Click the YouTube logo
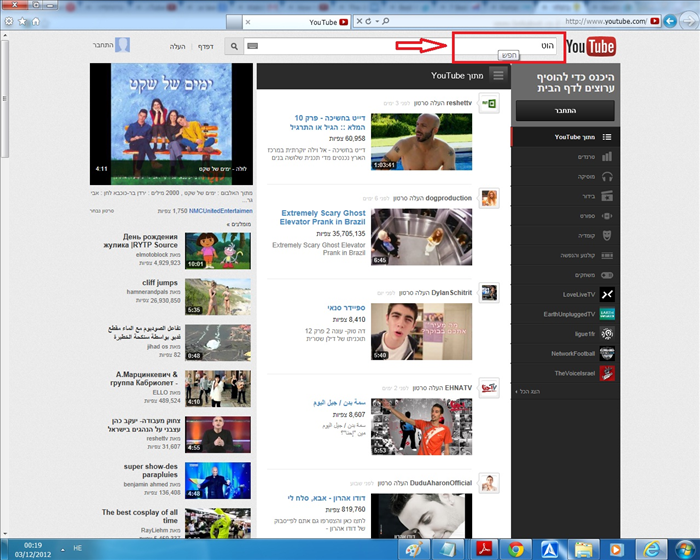This screenshot has width=700, height=560. coord(591,46)
